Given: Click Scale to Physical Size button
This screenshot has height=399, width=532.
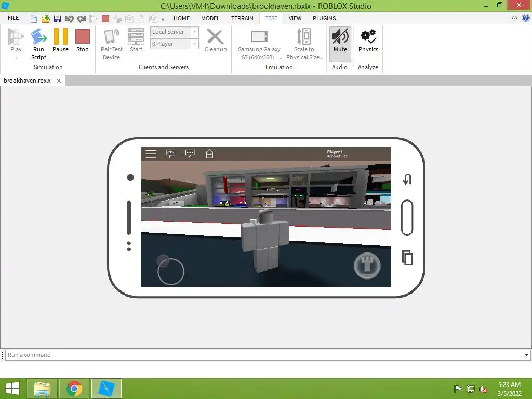Looking at the screenshot, I should click(303, 44).
